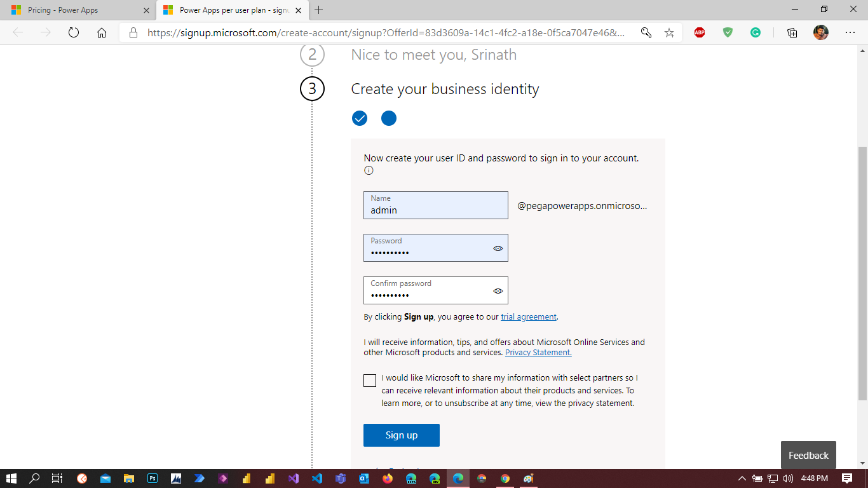This screenshot has height=488, width=868.
Task: Reveal the Confirm password text with the eye icon
Action: click(x=498, y=291)
